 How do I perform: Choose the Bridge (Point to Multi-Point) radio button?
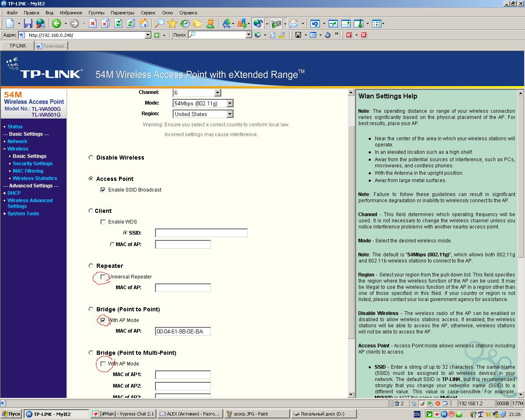coord(91,353)
